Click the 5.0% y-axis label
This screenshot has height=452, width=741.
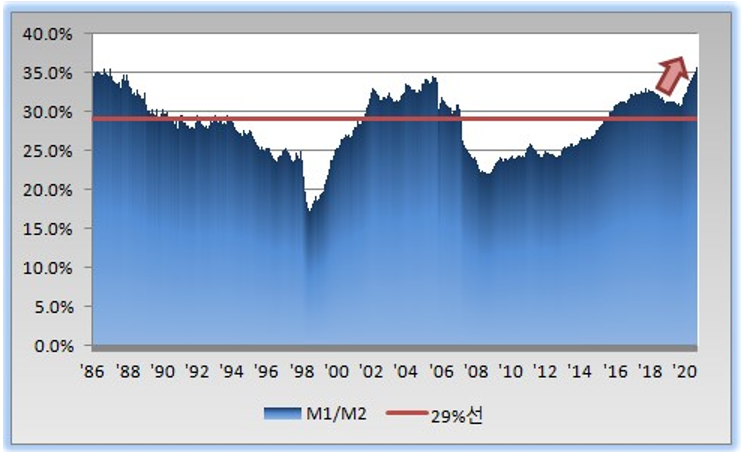(54, 307)
